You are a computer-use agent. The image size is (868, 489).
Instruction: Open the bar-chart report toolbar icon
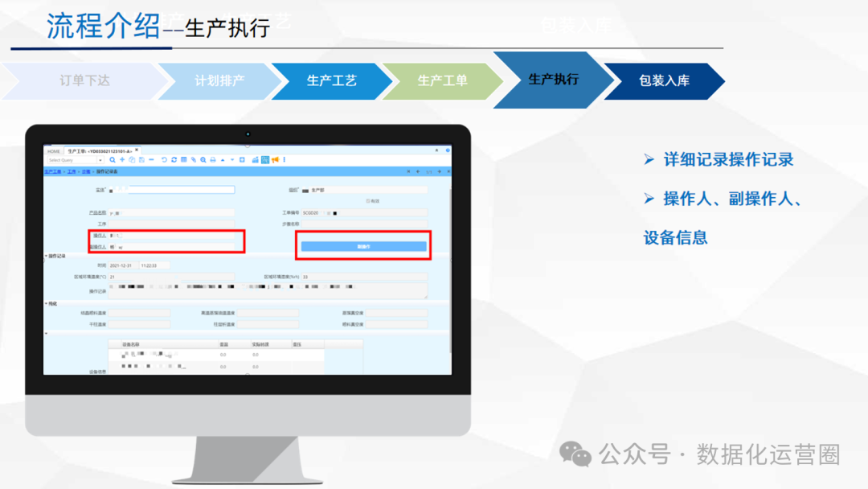(x=256, y=160)
